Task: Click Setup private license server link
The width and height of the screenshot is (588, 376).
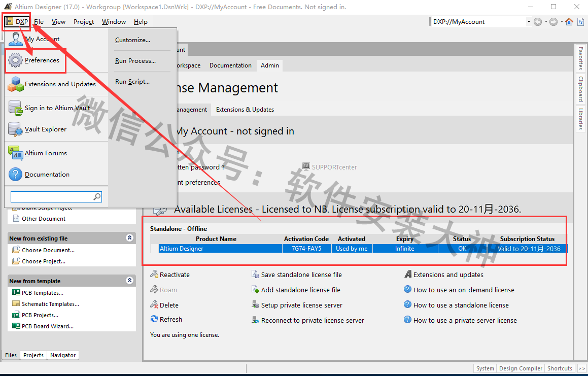Action: point(301,305)
